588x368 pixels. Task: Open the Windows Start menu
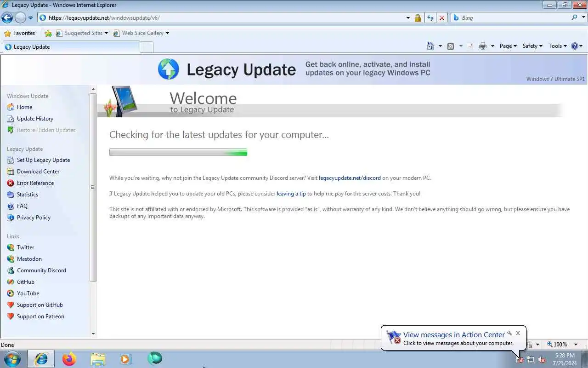[11, 359]
